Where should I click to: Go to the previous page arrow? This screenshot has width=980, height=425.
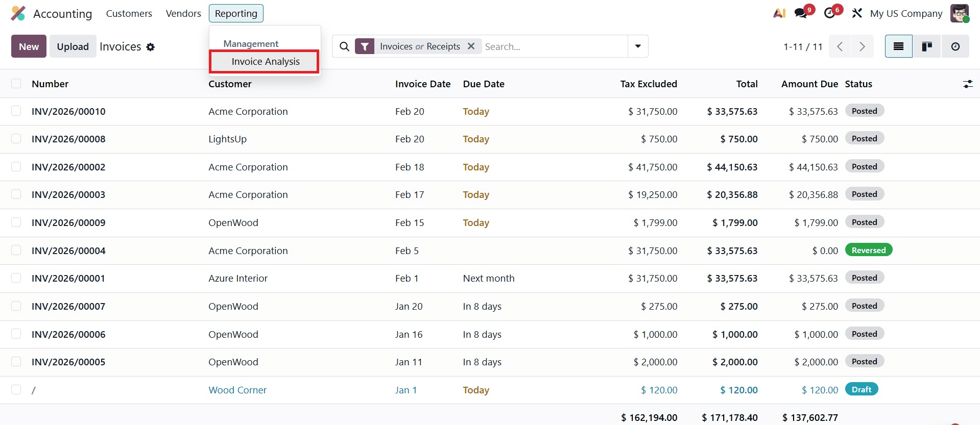(840, 46)
